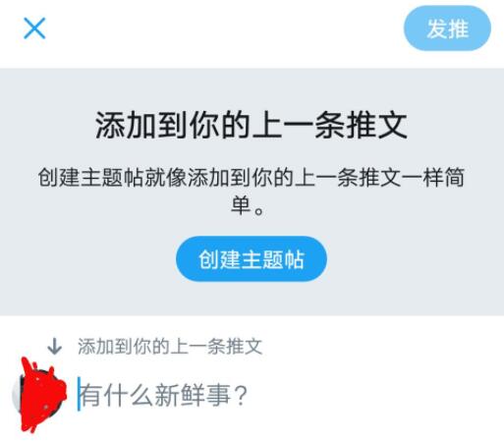
Task: Click the downward arrow icon beside 添加到你的上一条推文
Action: point(54,346)
